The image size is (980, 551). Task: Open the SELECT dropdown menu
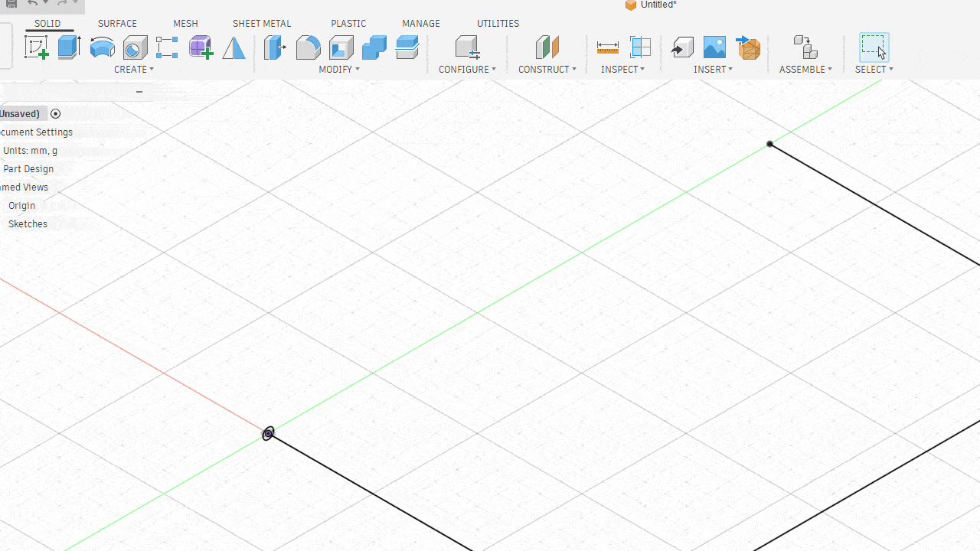874,70
